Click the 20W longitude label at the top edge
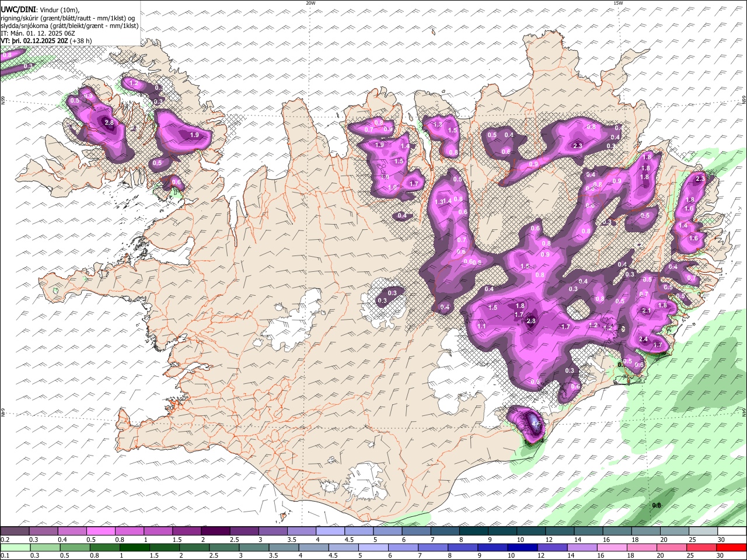This screenshot has width=747, height=560. click(310, 3)
